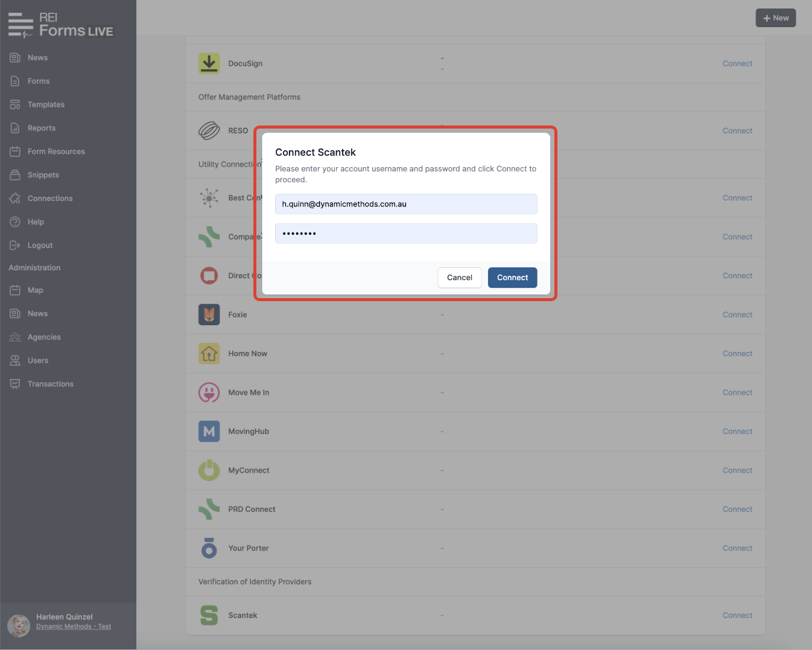Click the username email input field

coord(406,204)
